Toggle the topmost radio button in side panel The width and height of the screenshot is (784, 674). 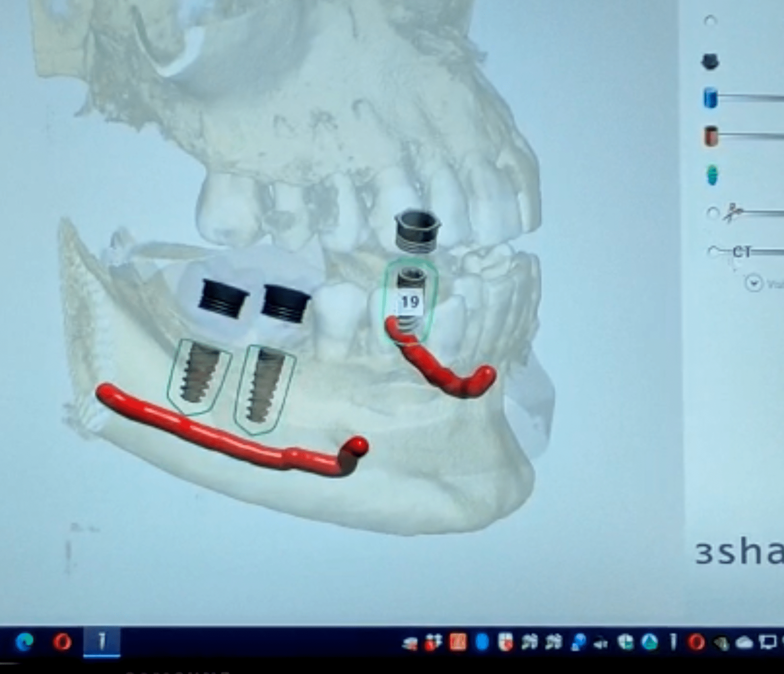710,21
